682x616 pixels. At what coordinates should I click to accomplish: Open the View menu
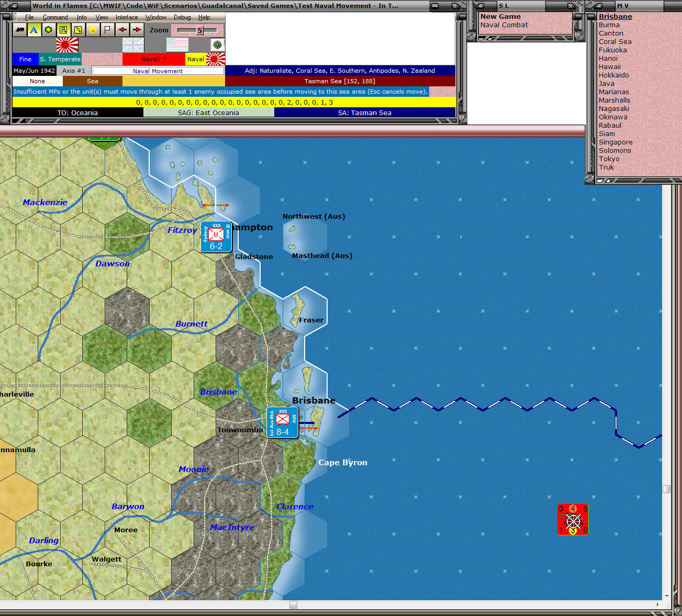pos(102,17)
